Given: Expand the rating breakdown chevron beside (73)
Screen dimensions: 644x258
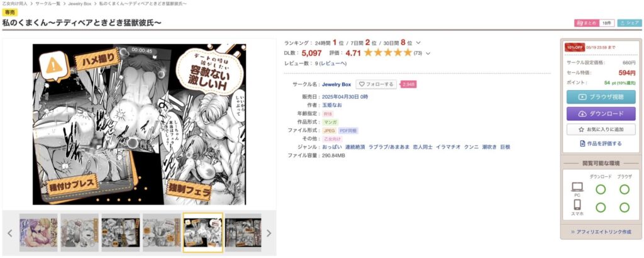Looking at the screenshot, I should [428, 53].
